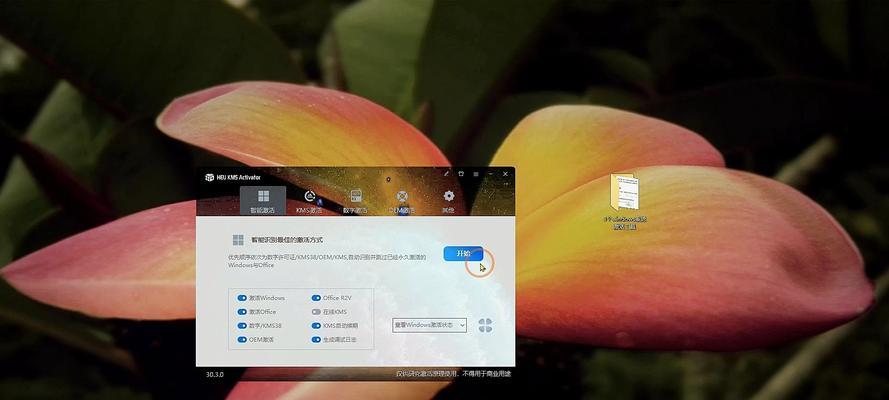The height and width of the screenshot is (400, 889).
Task: Switch to the KMS激活 tab
Action: point(309,201)
